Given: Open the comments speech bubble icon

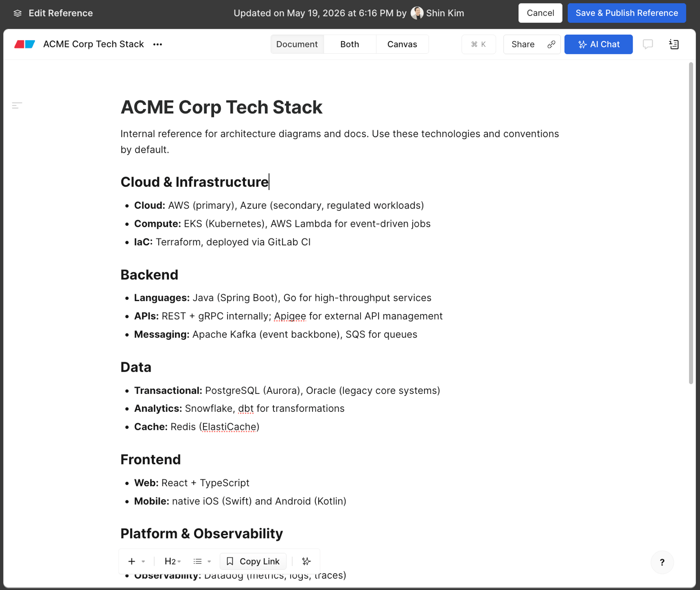Looking at the screenshot, I should click(x=648, y=44).
